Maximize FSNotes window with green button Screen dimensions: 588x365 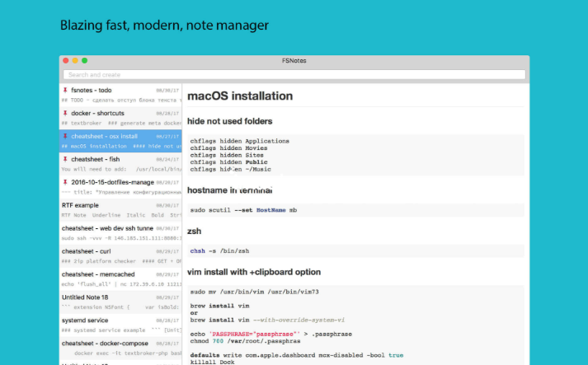pos(85,60)
